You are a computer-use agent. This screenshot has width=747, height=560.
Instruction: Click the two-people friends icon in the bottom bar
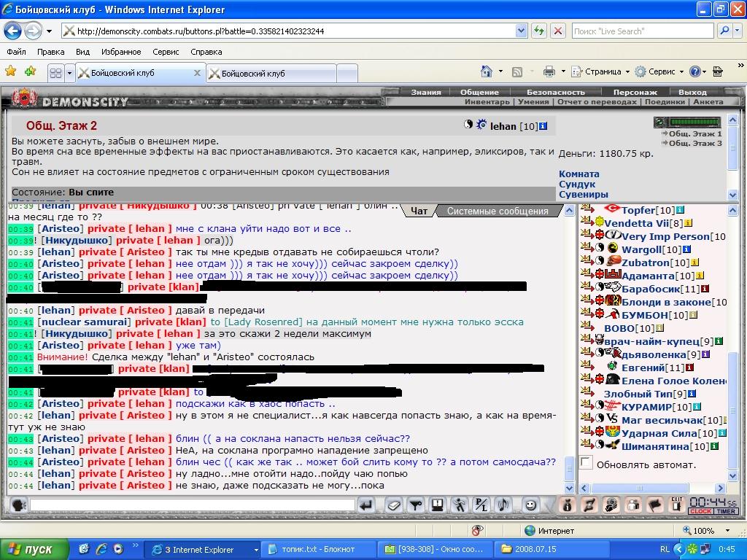(633, 505)
